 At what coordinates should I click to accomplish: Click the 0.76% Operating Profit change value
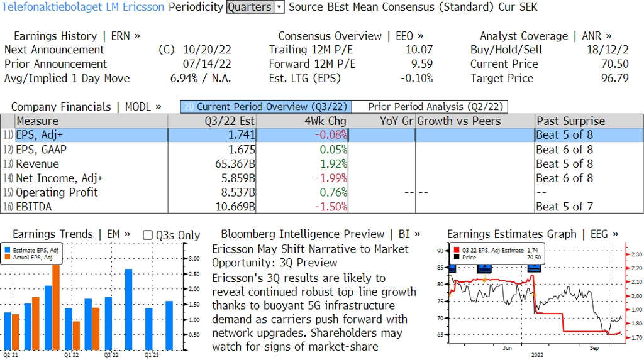coord(333,192)
